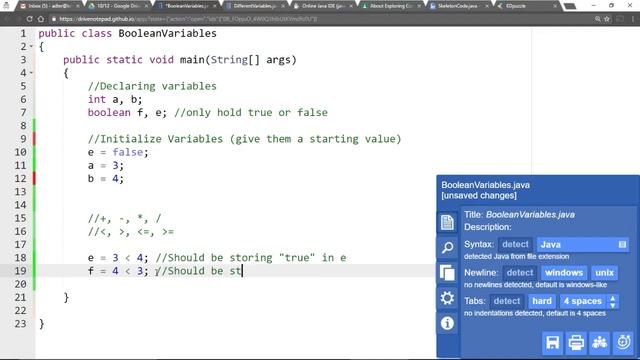The width and height of the screenshot is (640, 360).
Task: Set Syntax to detect mode
Action: click(x=515, y=244)
